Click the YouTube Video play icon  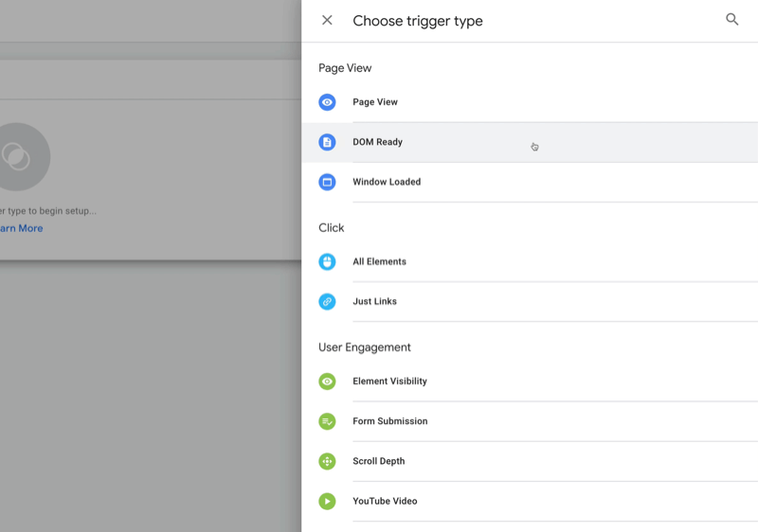tap(327, 502)
